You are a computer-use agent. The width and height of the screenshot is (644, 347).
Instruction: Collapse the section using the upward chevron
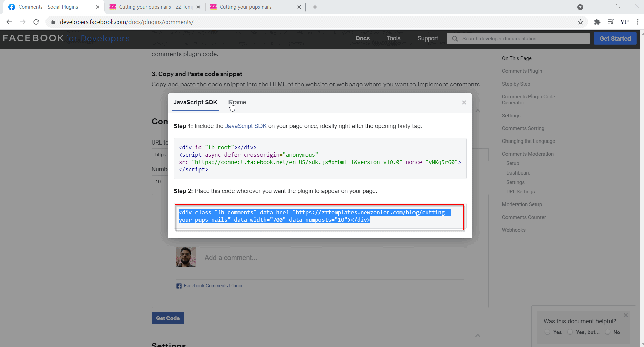pos(478,111)
